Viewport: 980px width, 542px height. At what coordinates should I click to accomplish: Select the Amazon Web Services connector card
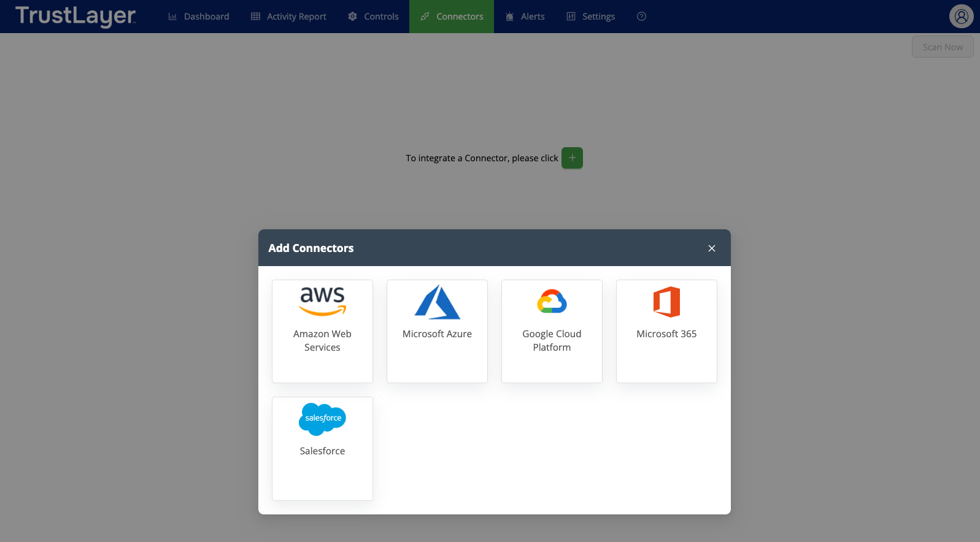click(322, 331)
